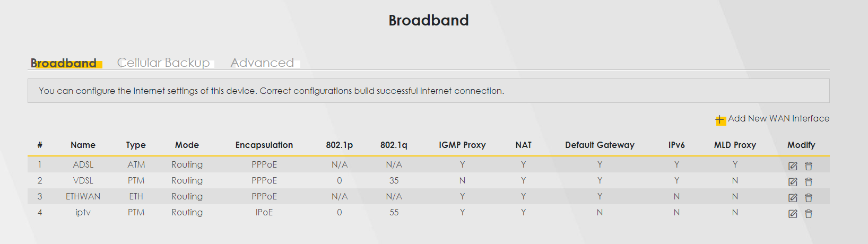Edit the VDSL WAN interface
The height and width of the screenshot is (244, 868).
pyautogui.click(x=793, y=182)
